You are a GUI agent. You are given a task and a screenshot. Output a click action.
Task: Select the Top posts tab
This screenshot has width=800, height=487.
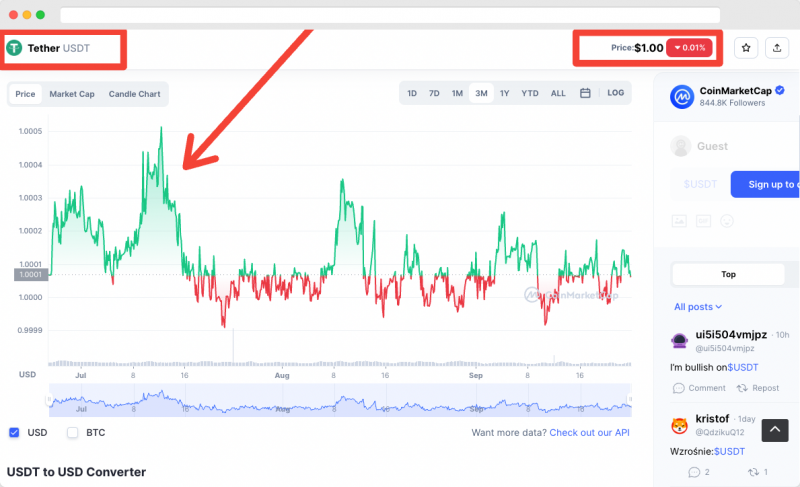(728, 274)
